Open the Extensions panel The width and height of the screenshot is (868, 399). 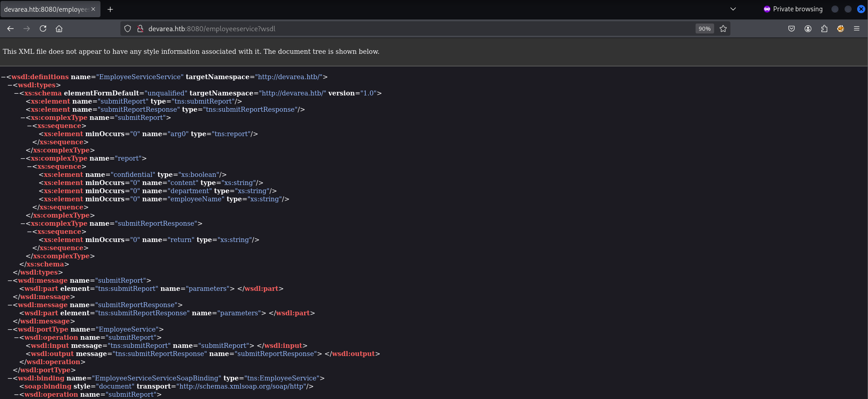[x=824, y=28]
